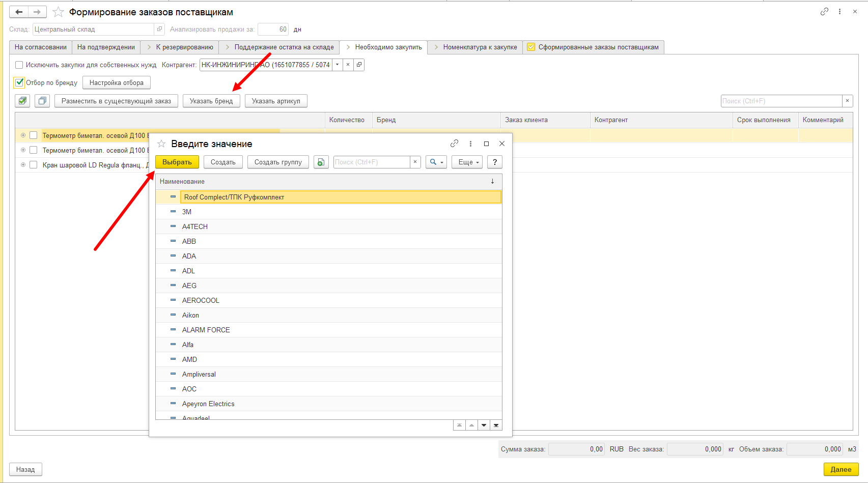Uncheck Отбор по бренду
Image resolution: width=868 pixels, height=483 pixels.
(x=19, y=82)
